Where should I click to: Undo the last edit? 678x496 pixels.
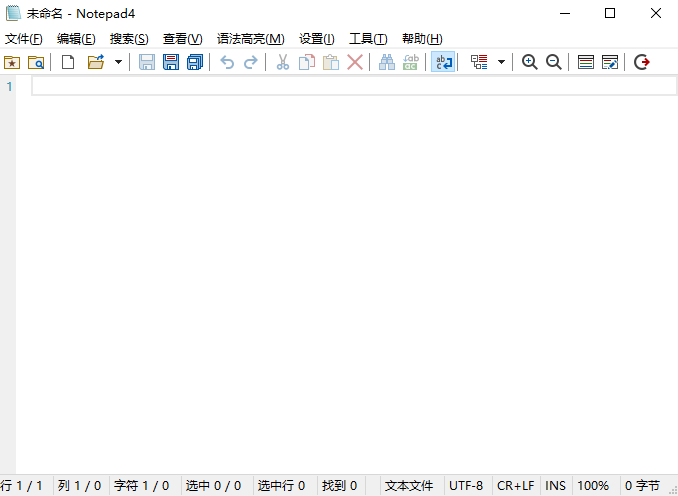point(227,62)
